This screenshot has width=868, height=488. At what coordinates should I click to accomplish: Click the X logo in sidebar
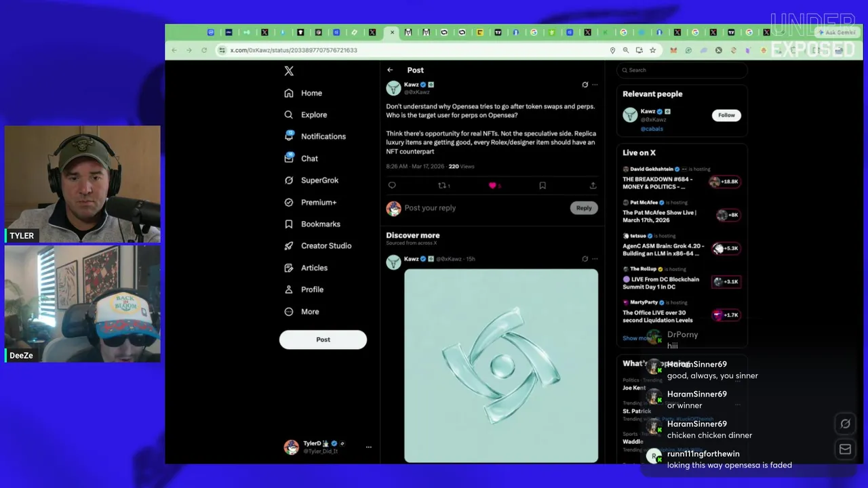(289, 71)
